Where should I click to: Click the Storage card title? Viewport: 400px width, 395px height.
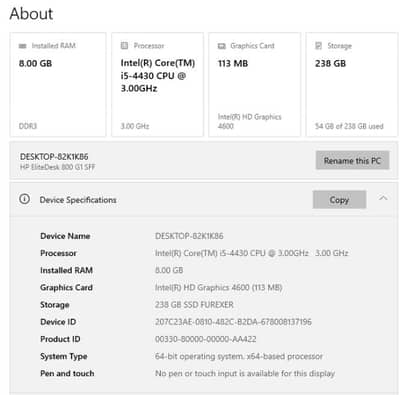coord(339,46)
